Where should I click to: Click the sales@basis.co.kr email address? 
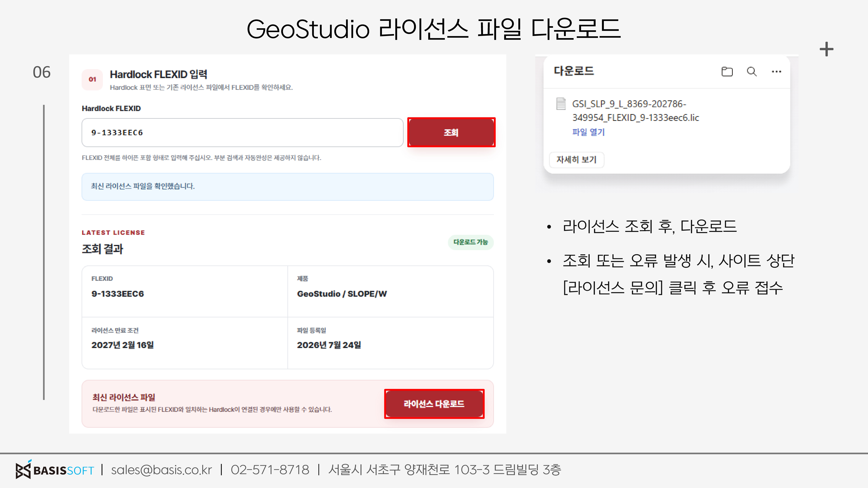pyautogui.click(x=161, y=470)
